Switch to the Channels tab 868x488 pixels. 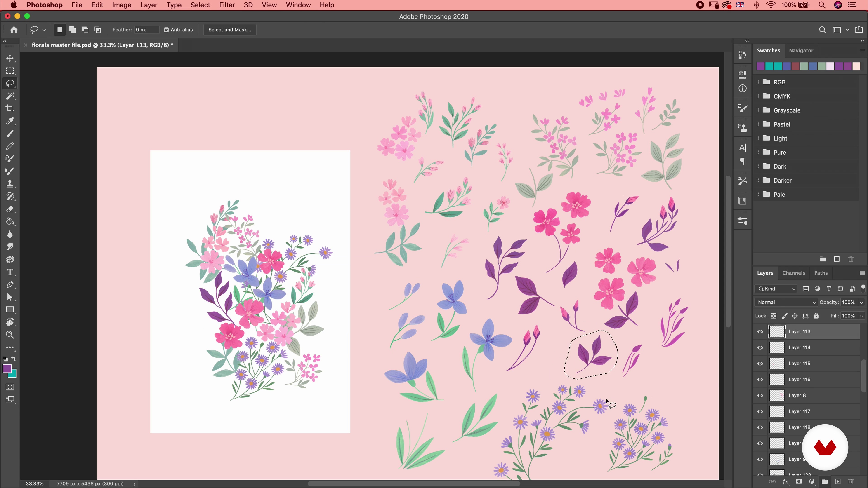coord(793,273)
